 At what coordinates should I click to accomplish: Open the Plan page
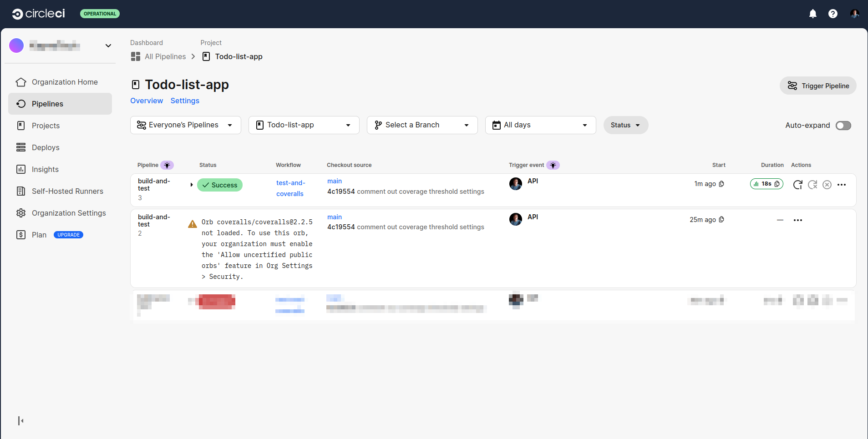point(39,235)
